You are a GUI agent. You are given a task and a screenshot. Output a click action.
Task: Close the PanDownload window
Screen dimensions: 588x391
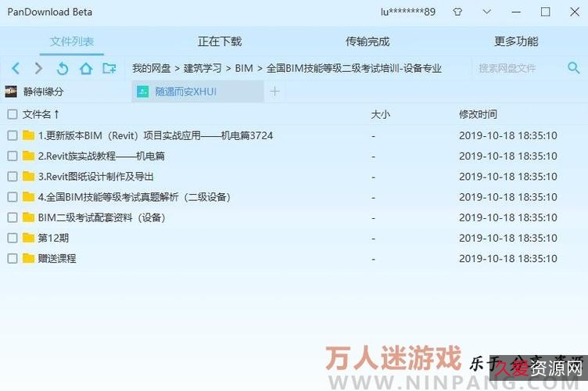point(575,12)
